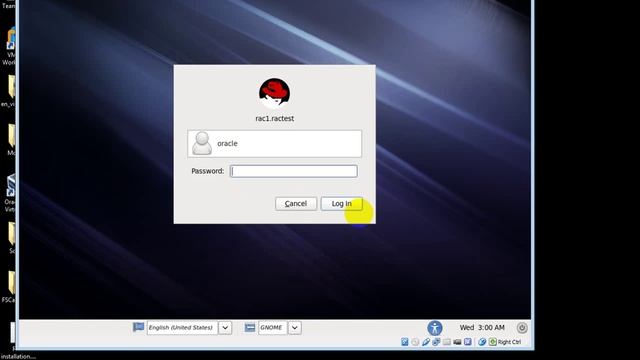Image resolution: width=640 pixels, height=360 pixels.
Task: Click the Right Ctrl host key text
Action: point(509,342)
